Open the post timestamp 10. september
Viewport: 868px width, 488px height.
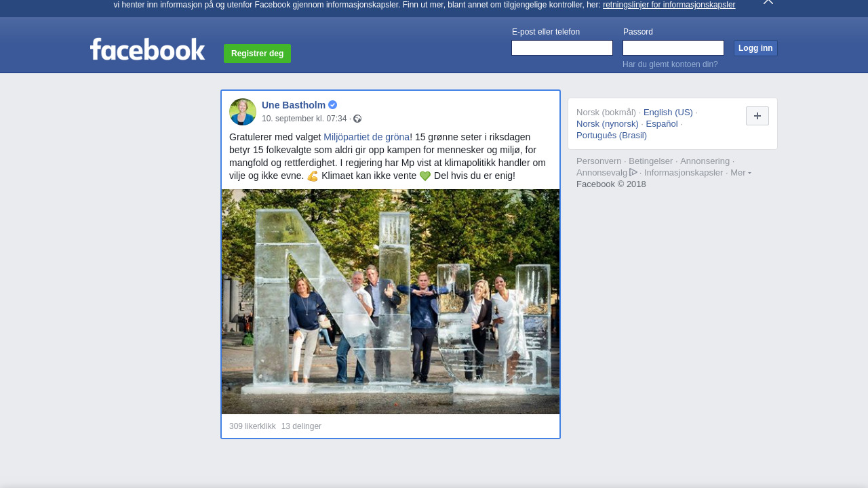(304, 119)
